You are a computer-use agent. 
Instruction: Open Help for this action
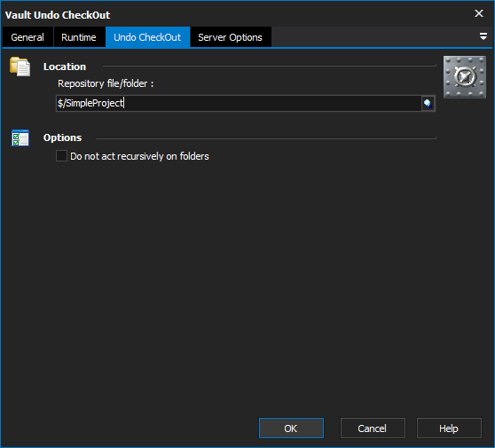coord(449,428)
